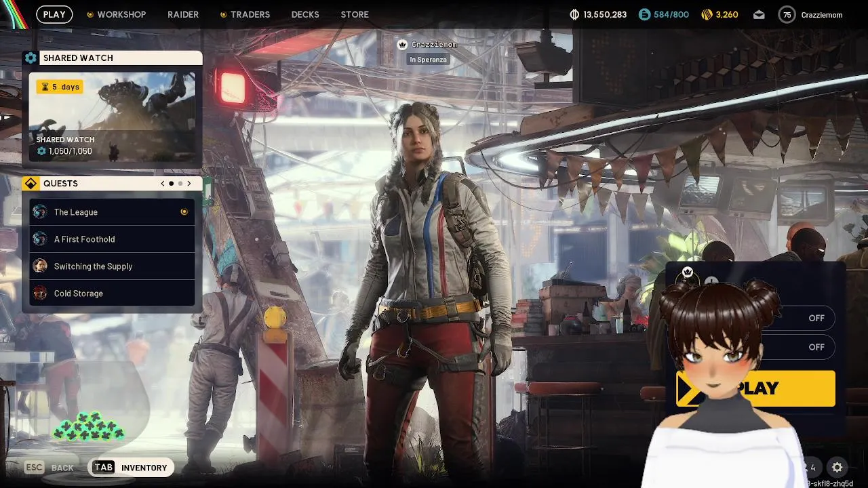The image size is (868, 488).
Task: Click the In Speranza status label
Action: [x=428, y=60]
